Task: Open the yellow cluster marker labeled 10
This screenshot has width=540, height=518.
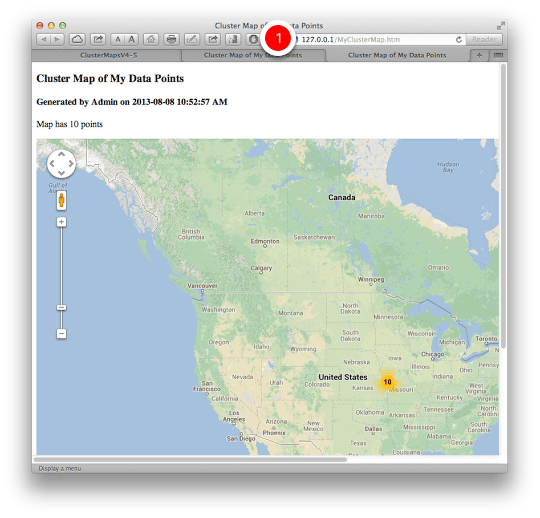Action: pyautogui.click(x=387, y=382)
